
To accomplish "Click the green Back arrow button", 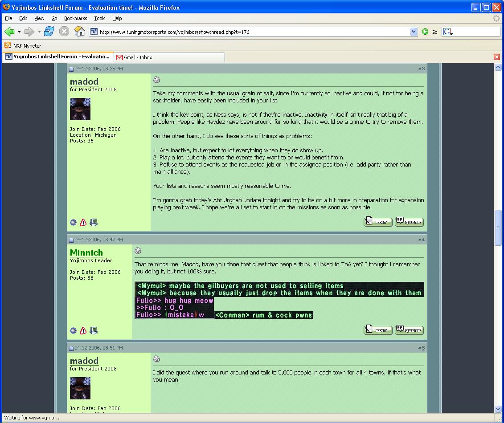I will coord(9,32).
